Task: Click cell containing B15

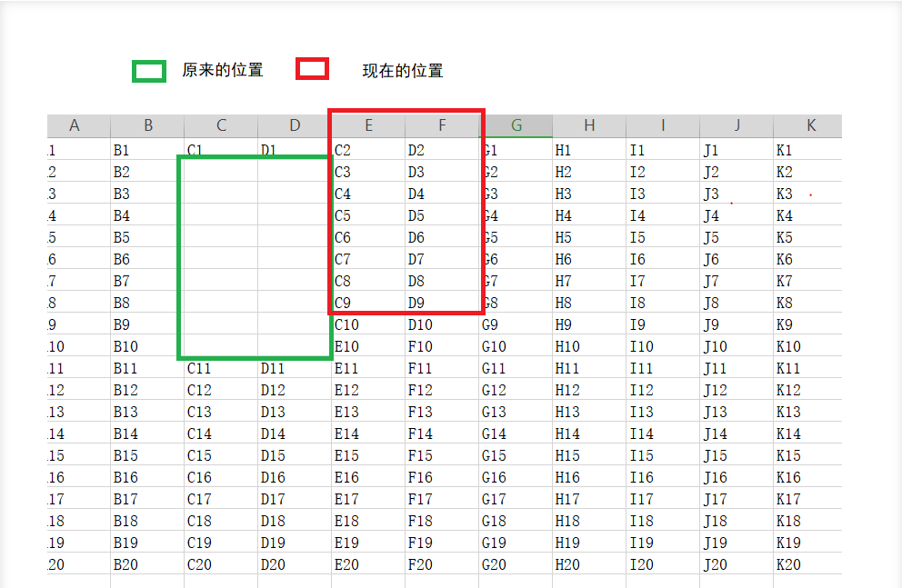Action: [147, 456]
